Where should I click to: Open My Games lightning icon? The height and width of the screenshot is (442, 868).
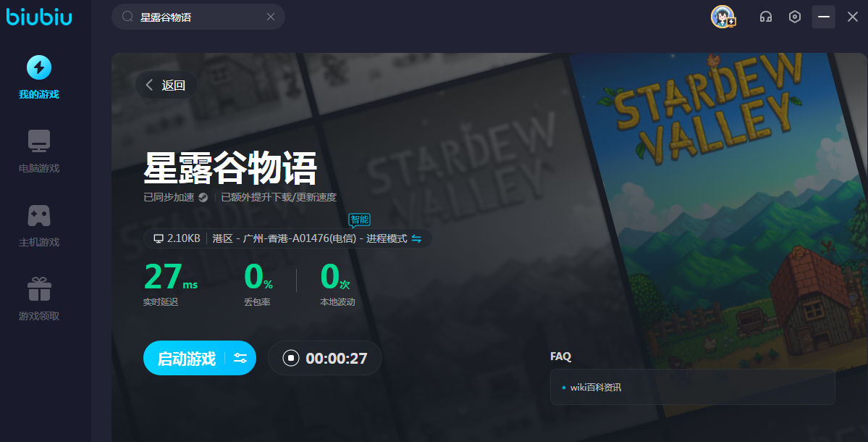pyautogui.click(x=39, y=68)
